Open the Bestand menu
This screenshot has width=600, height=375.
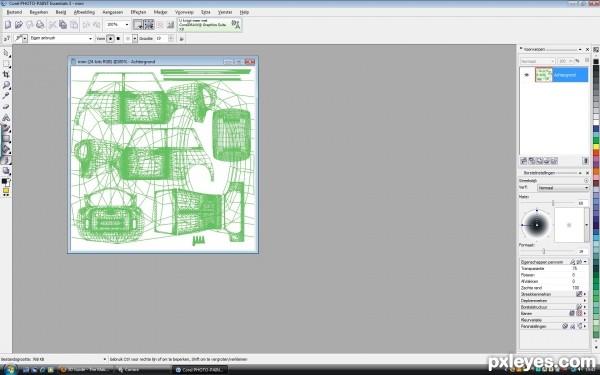click(14, 12)
